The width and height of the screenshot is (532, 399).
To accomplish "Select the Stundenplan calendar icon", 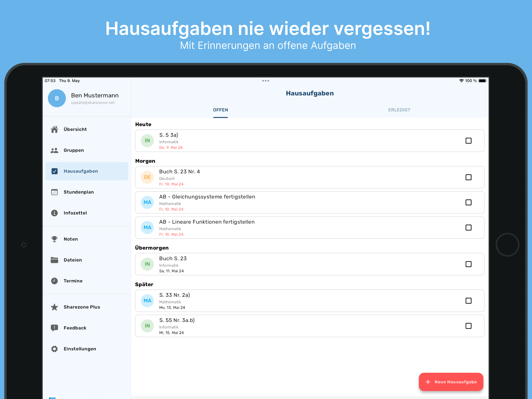I will pos(54,192).
